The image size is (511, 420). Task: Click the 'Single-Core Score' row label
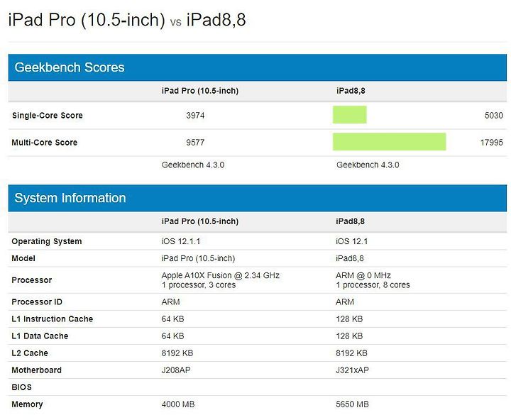click(x=48, y=116)
